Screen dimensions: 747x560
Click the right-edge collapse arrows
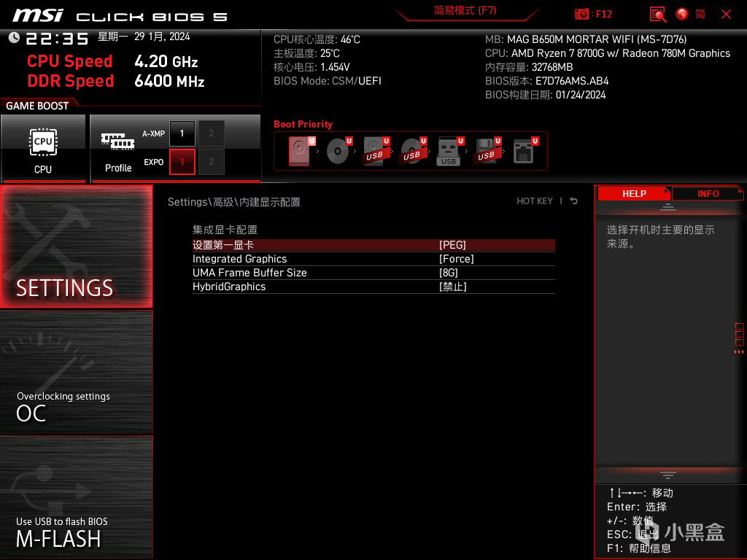pos(738,352)
